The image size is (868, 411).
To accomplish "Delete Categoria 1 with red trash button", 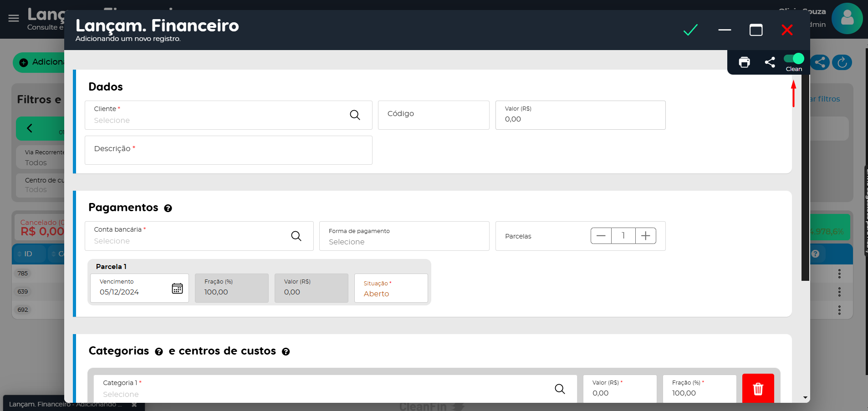I will click(758, 389).
